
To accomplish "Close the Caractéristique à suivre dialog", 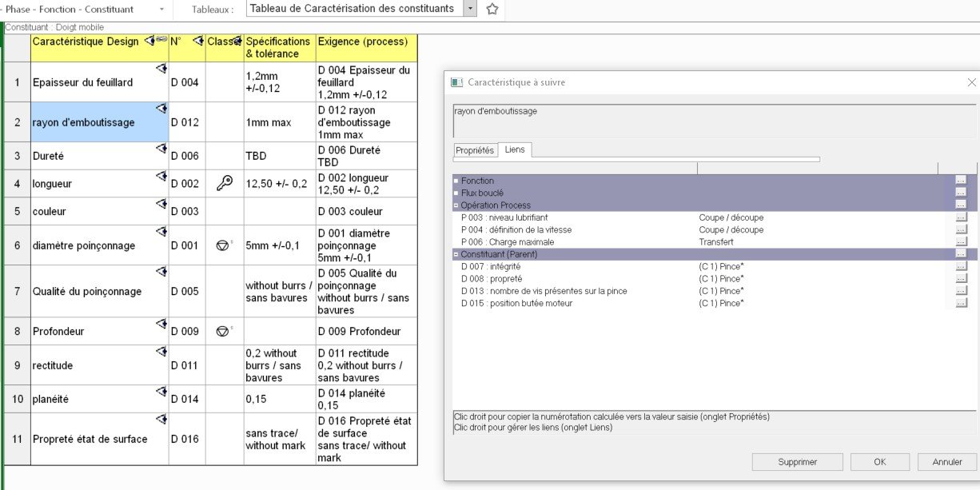I will 971,82.
